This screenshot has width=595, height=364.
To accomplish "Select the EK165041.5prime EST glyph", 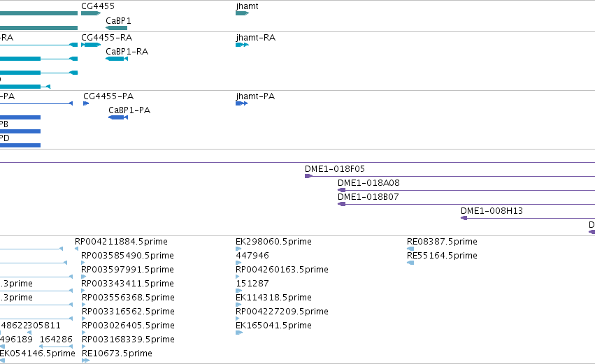I will [x=239, y=333].
